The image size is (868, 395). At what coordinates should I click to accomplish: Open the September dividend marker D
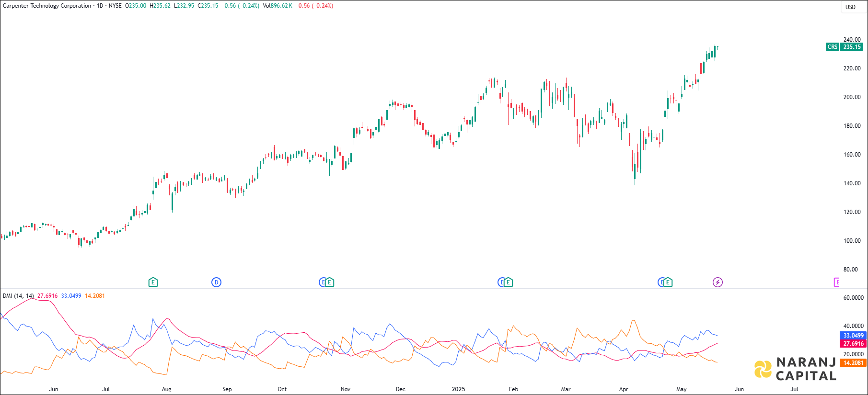[x=216, y=282]
